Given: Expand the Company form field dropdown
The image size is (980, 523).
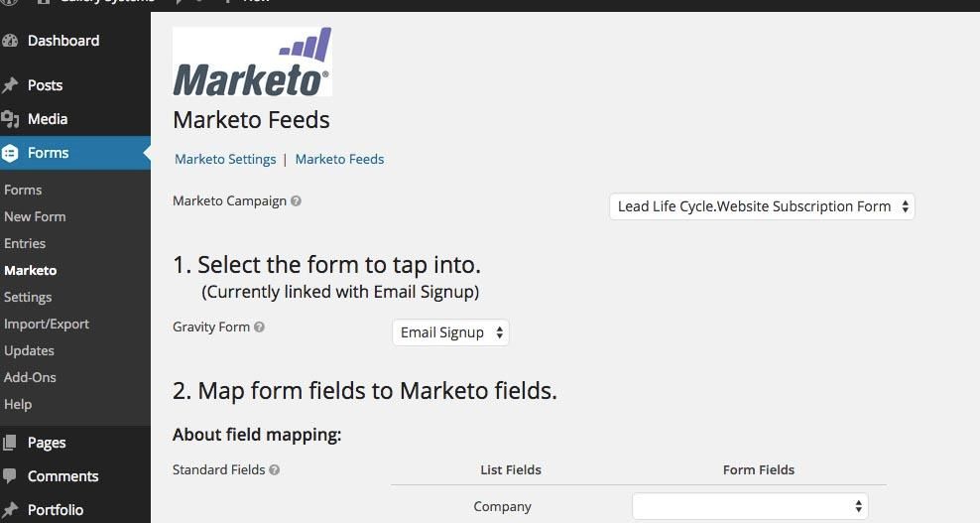Looking at the screenshot, I should click(750, 506).
